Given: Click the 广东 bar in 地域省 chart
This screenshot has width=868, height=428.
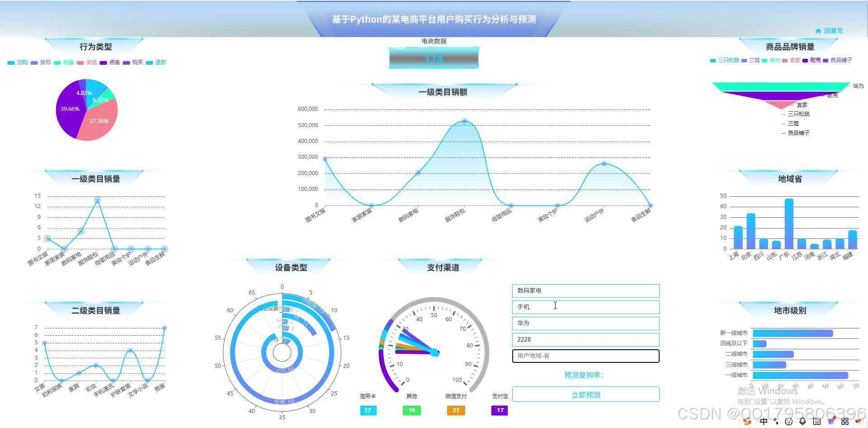Looking at the screenshot, I should coord(789,224).
